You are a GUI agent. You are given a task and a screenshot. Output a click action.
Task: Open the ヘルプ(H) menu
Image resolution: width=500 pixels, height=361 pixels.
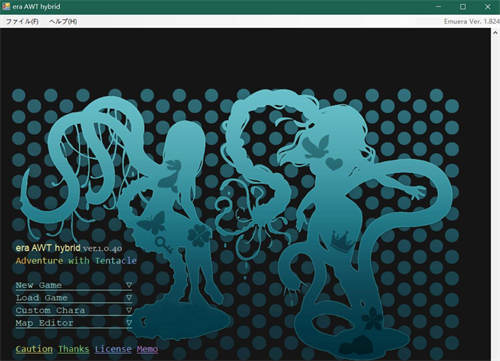(63, 21)
